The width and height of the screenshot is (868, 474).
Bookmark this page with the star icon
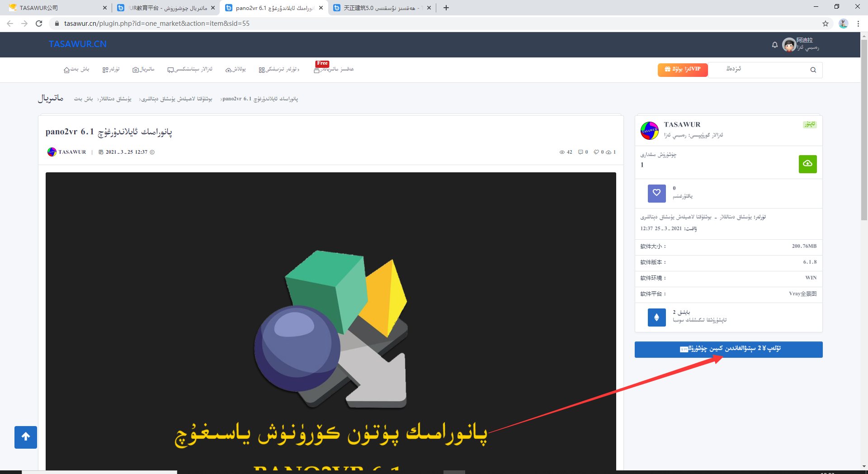tap(825, 24)
